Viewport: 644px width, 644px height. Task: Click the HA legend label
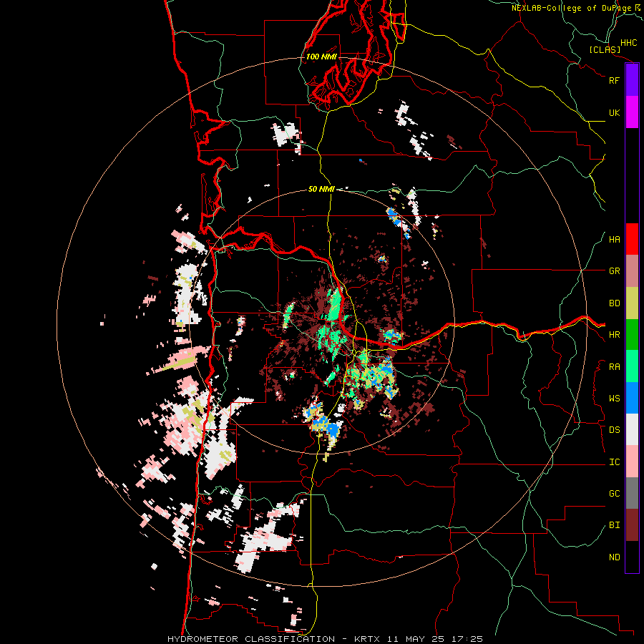point(614,240)
